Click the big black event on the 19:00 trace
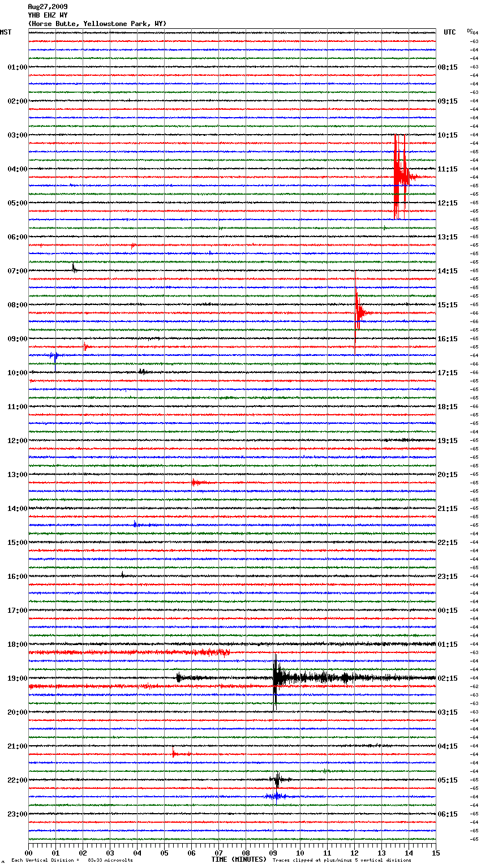The height and width of the screenshot is (868, 481). (283, 678)
